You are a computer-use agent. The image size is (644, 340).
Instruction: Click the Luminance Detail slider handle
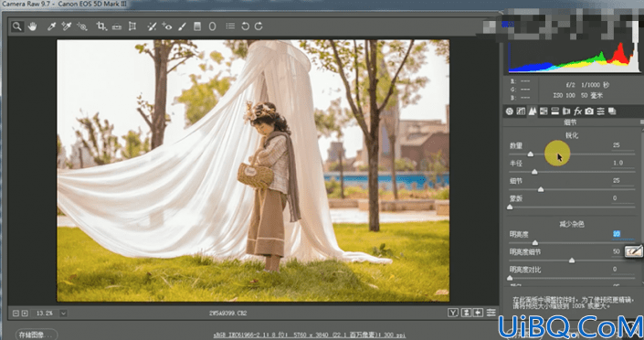point(572,260)
